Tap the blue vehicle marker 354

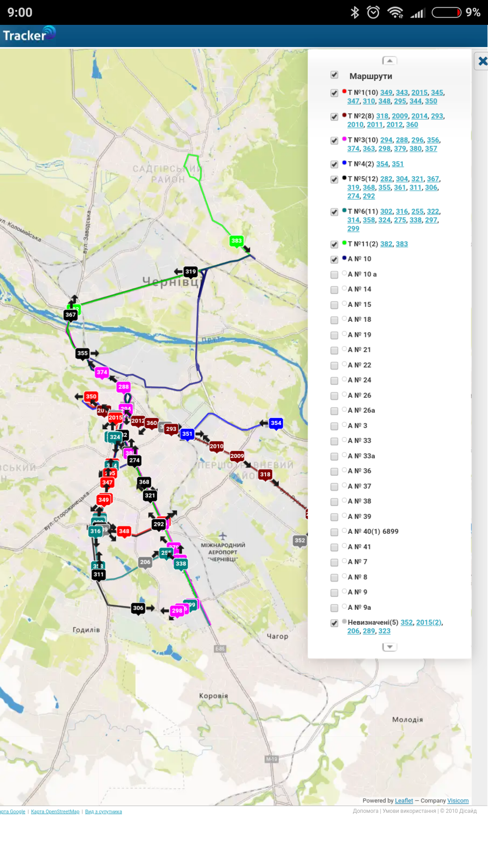pyautogui.click(x=276, y=423)
